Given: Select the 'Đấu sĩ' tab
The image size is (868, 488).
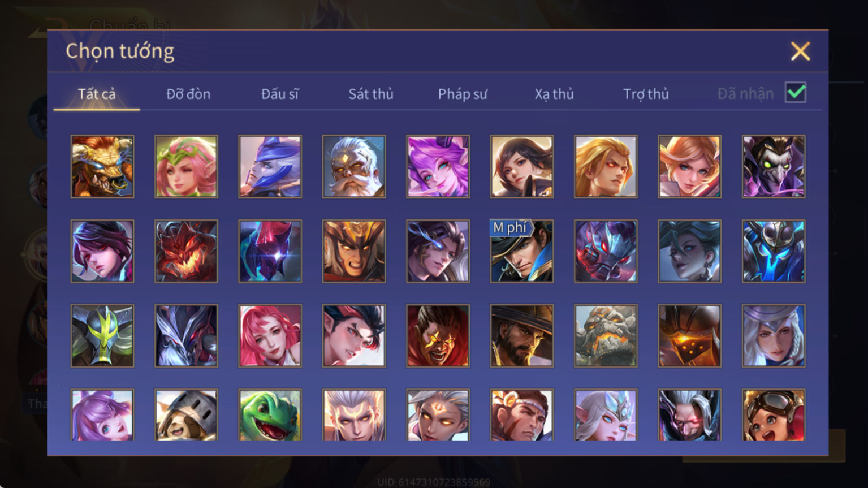Looking at the screenshot, I should tap(280, 94).
